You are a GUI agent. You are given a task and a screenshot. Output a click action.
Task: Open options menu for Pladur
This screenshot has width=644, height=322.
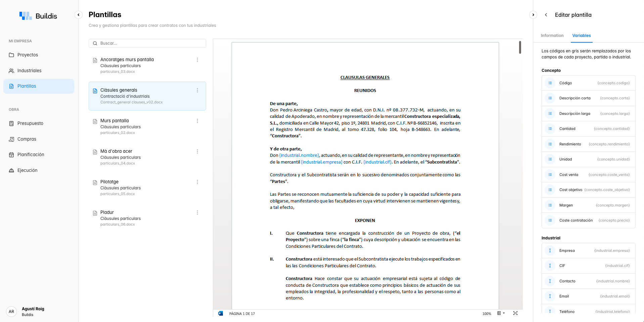pyautogui.click(x=197, y=213)
